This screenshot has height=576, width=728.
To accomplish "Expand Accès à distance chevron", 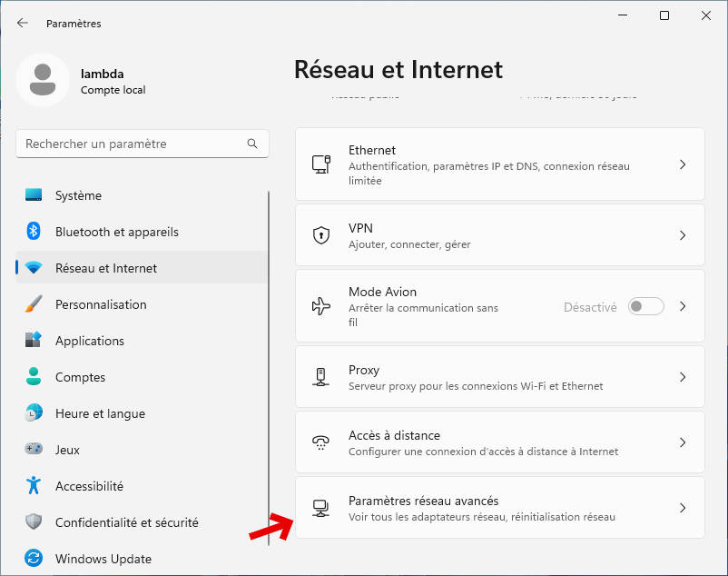I will point(683,442).
